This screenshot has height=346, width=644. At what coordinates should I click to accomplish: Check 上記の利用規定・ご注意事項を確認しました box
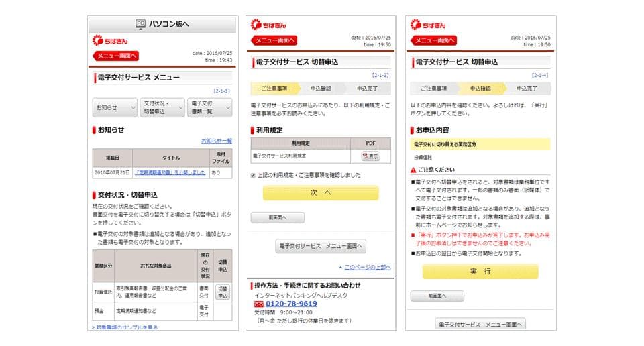(x=253, y=175)
